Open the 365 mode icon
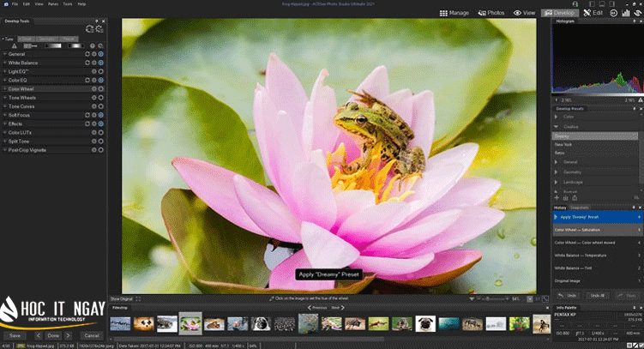 [614, 13]
